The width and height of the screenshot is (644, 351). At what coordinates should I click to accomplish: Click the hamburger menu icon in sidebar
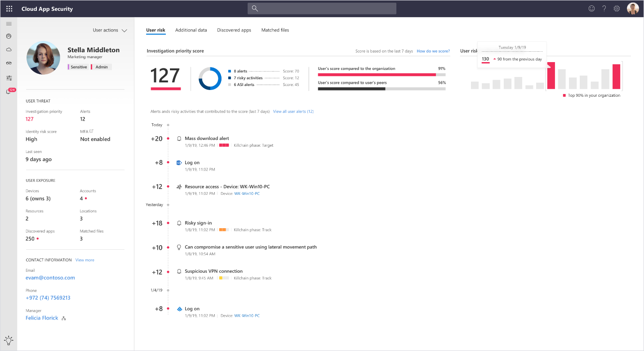click(x=9, y=24)
